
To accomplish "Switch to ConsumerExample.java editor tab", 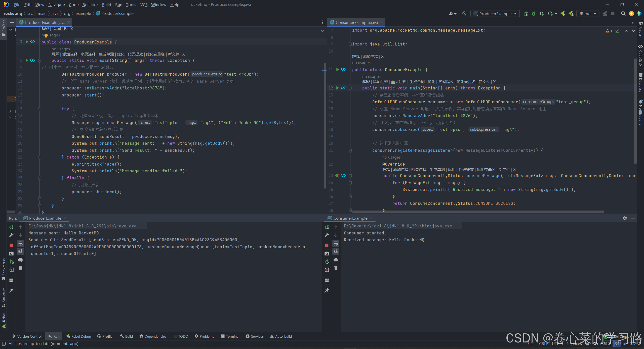I will (356, 22).
